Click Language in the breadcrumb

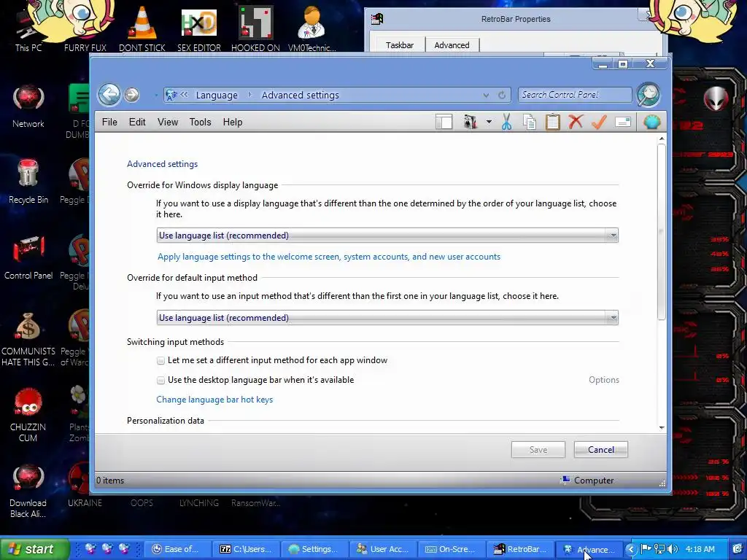click(217, 96)
